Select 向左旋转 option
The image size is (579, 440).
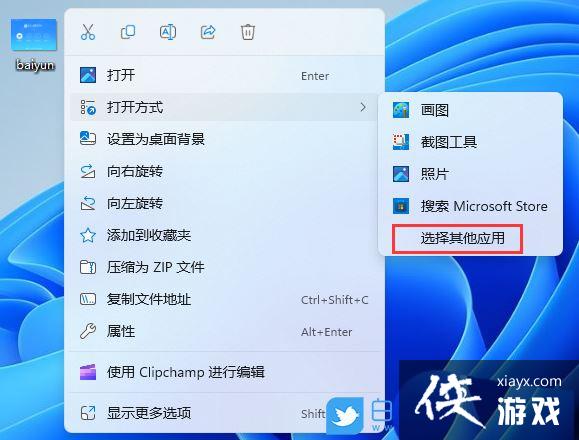coord(224,203)
